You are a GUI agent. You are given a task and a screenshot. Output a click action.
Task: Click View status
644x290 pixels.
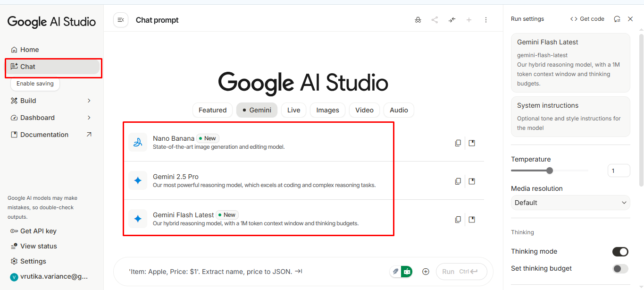click(33, 246)
